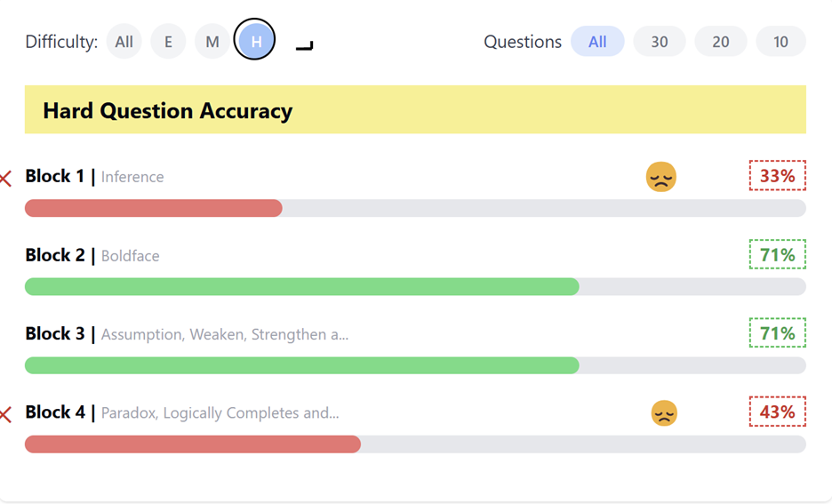Limit to last 30 questions

(659, 42)
